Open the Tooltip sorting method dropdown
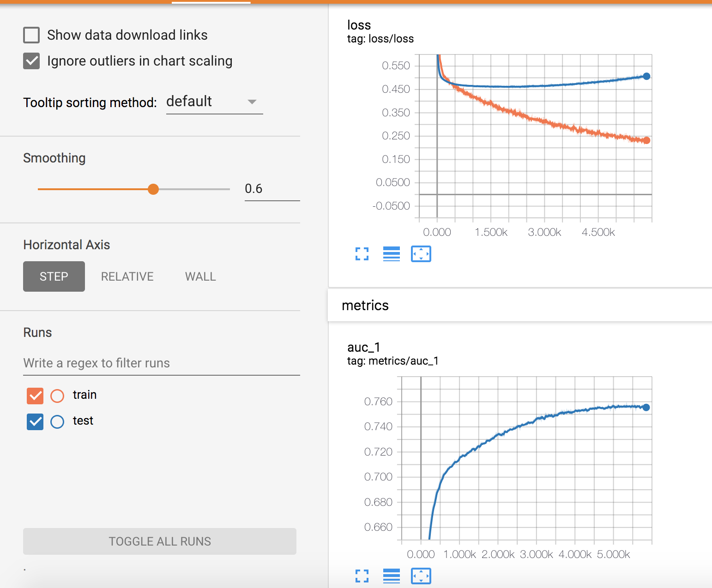The image size is (712, 588). click(214, 102)
